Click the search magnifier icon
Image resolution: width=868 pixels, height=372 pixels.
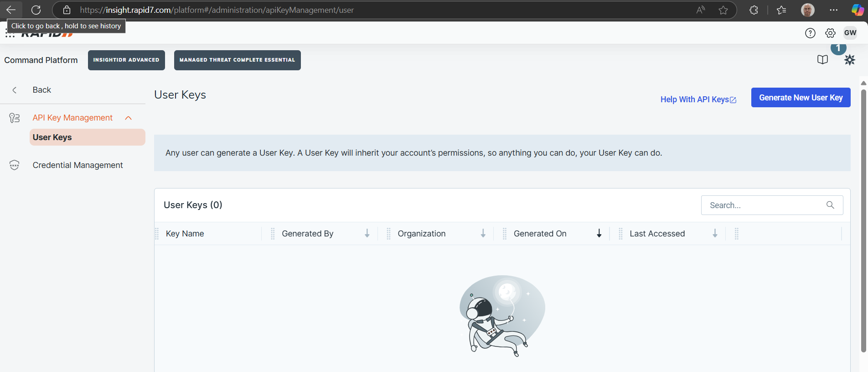[x=830, y=205]
